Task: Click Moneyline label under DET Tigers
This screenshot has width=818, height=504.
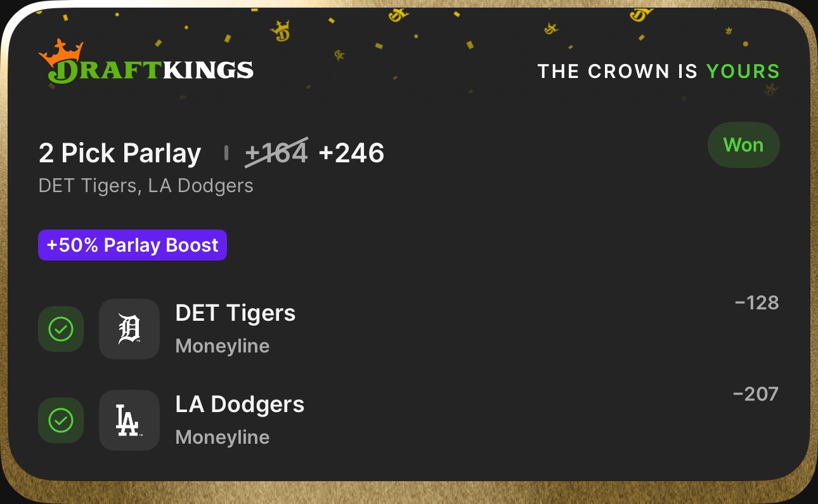Action: click(x=223, y=346)
